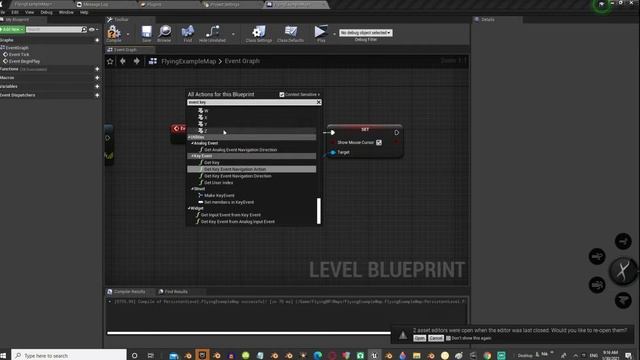Viewport: 640px width, 360px height.
Task: Click the SET node output execution pin
Action: point(396,132)
